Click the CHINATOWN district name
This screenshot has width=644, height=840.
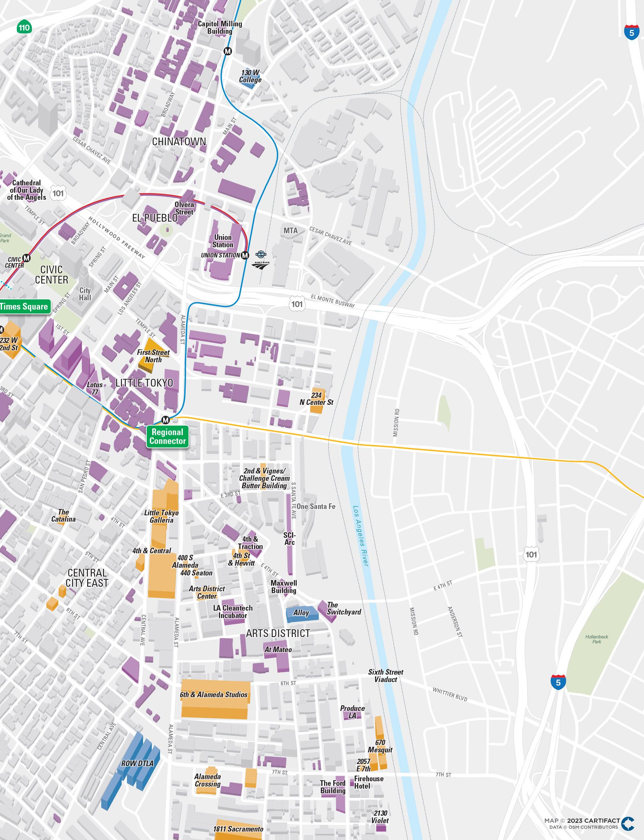179,141
